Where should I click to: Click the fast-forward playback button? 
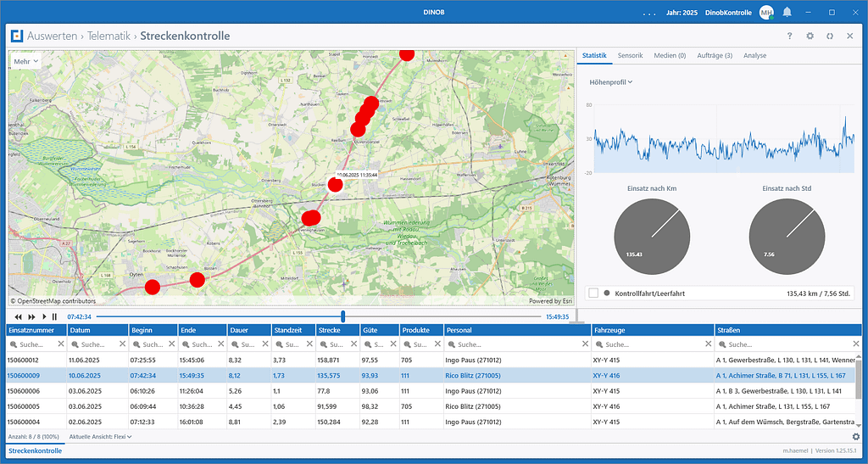[x=31, y=316]
